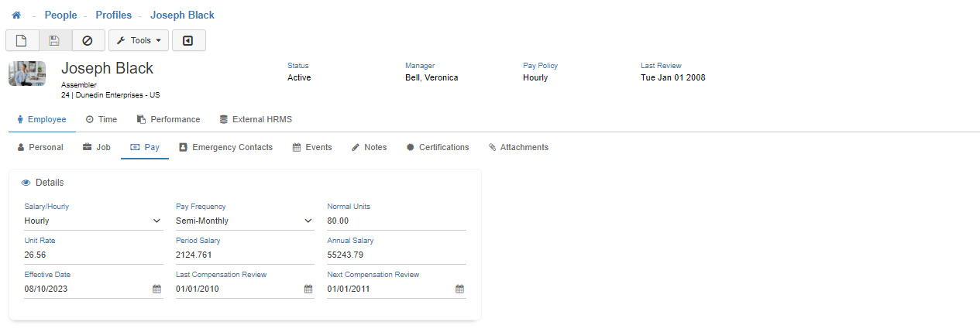This screenshot has width=980, height=332.
Task: Open Last Compensation Review calendar picker
Action: click(308, 289)
